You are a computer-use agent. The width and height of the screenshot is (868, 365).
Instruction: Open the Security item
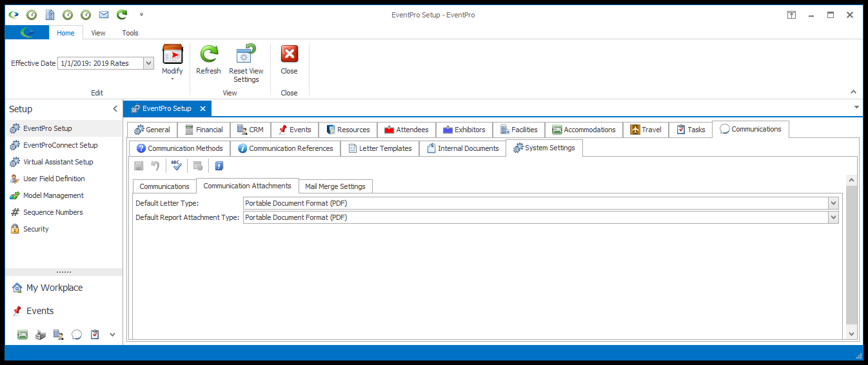click(x=63, y=229)
